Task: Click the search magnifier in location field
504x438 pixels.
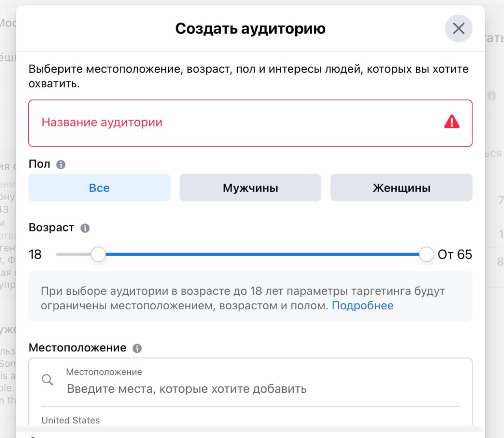Action: pyautogui.click(x=47, y=380)
